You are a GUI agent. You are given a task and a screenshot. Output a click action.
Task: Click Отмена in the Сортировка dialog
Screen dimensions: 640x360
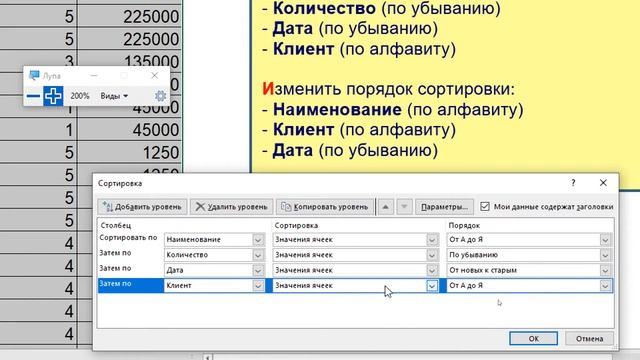pos(589,338)
